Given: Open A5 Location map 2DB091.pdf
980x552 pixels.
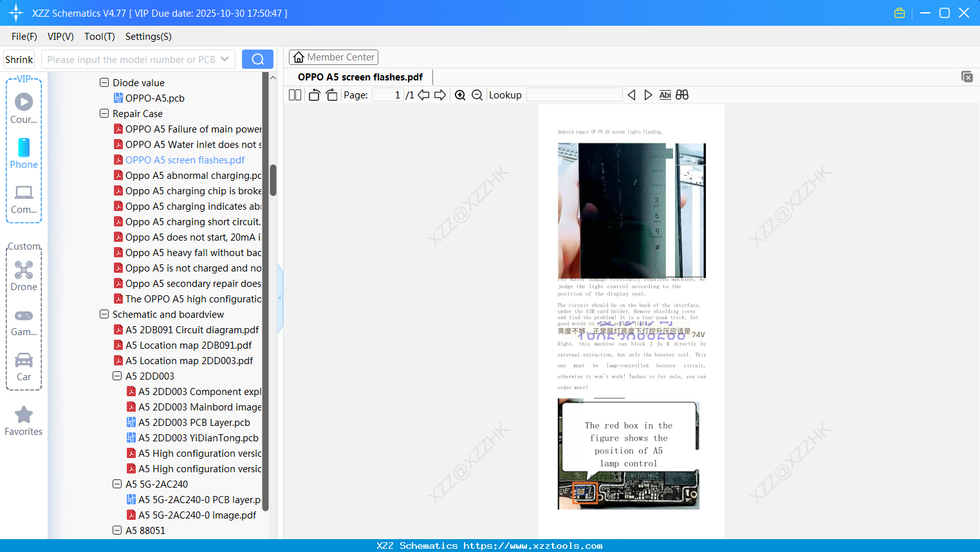Looking at the screenshot, I should 189,345.
